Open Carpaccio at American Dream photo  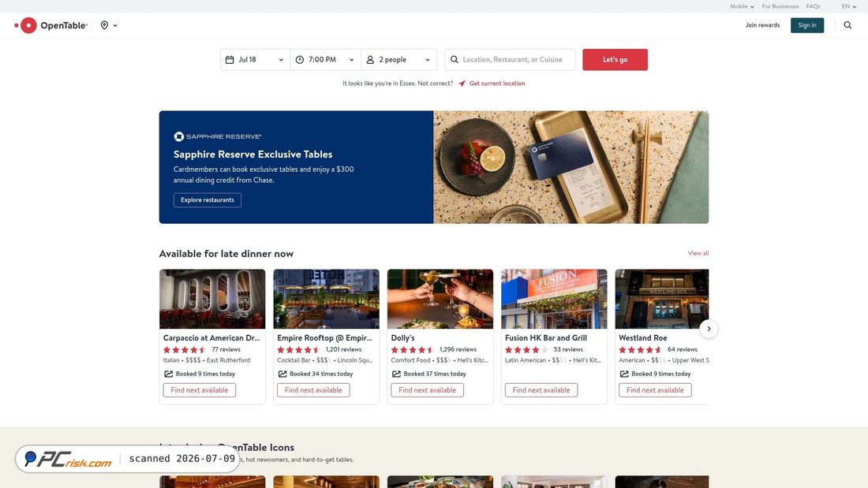tap(212, 299)
